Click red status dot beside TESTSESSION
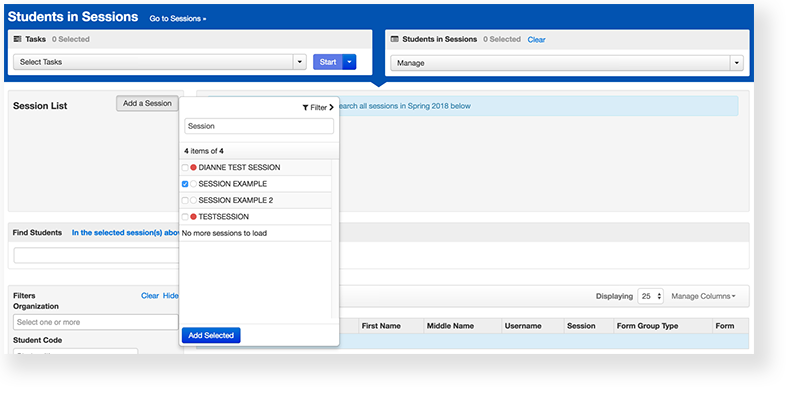The height and width of the screenshot is (398, 791). (x=193, y=217)
